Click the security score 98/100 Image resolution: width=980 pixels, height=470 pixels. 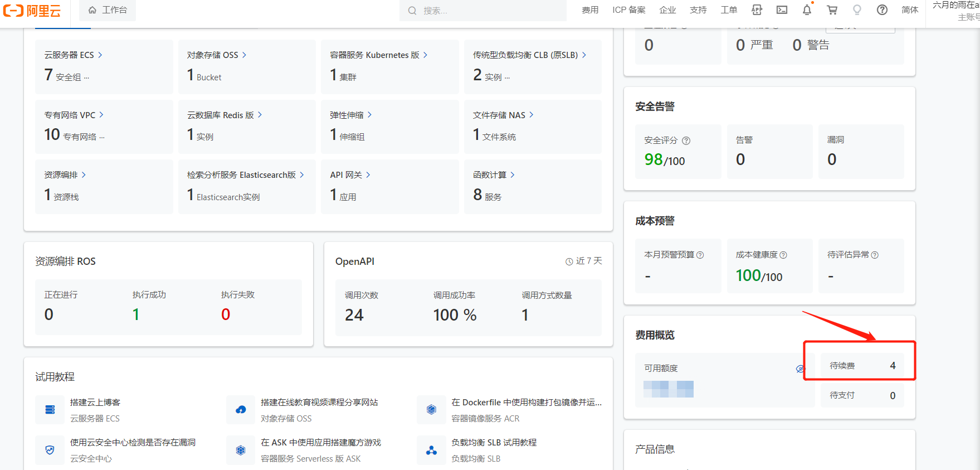[x=665, y=160]
